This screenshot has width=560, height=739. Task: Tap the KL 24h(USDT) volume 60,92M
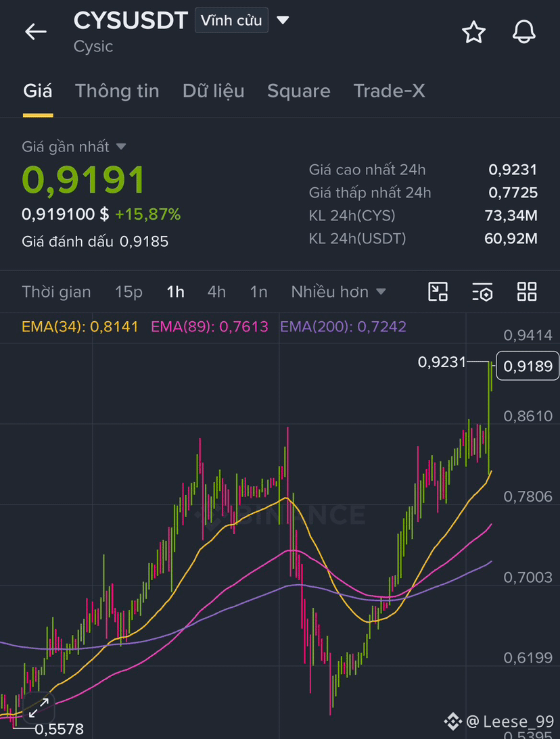click(511, 239)
